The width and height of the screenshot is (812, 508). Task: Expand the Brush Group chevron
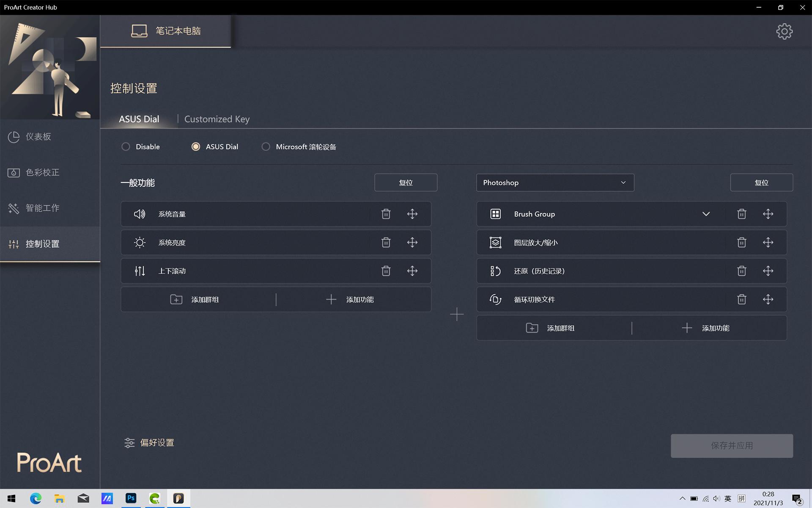(x=706, y=214)
